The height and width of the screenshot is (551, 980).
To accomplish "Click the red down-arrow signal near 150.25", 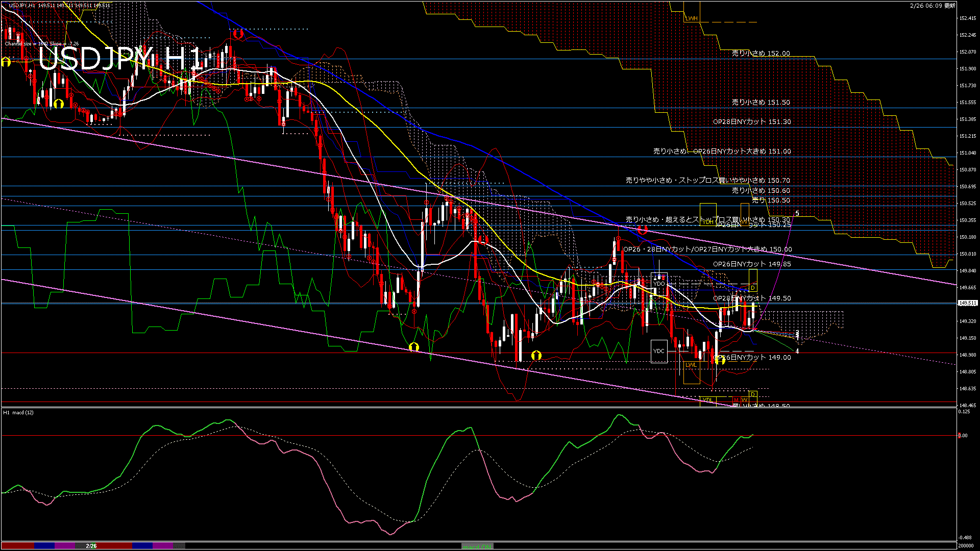I will (x=642, y=230).
